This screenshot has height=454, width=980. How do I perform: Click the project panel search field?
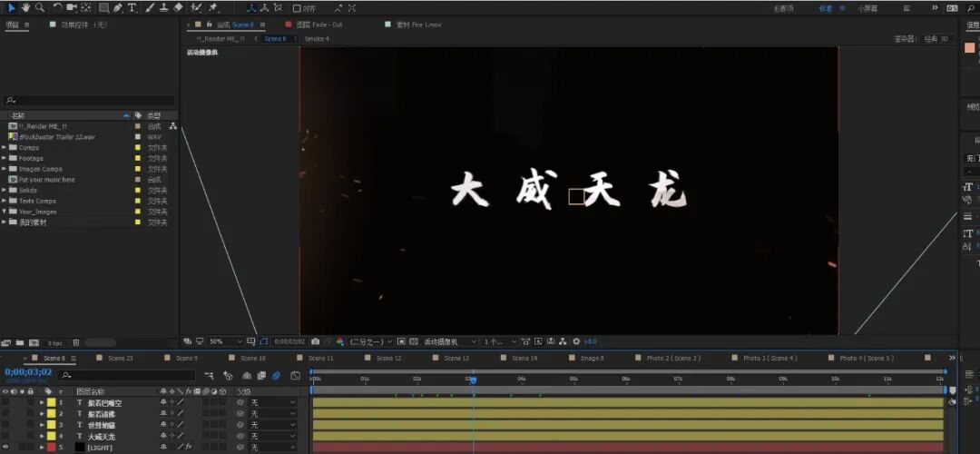point(89,100)
